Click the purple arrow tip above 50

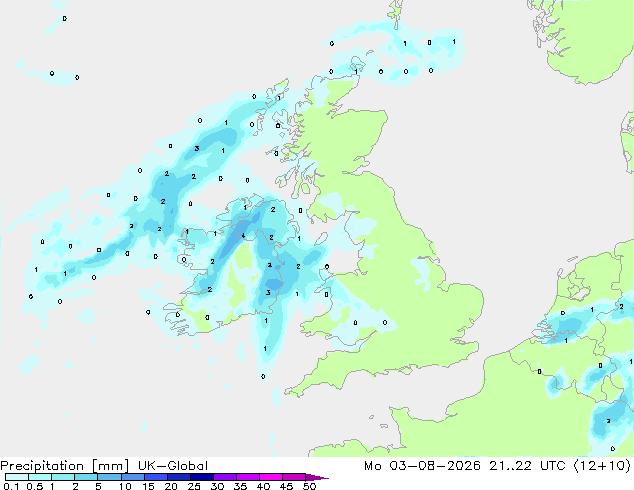pos(317,477)
